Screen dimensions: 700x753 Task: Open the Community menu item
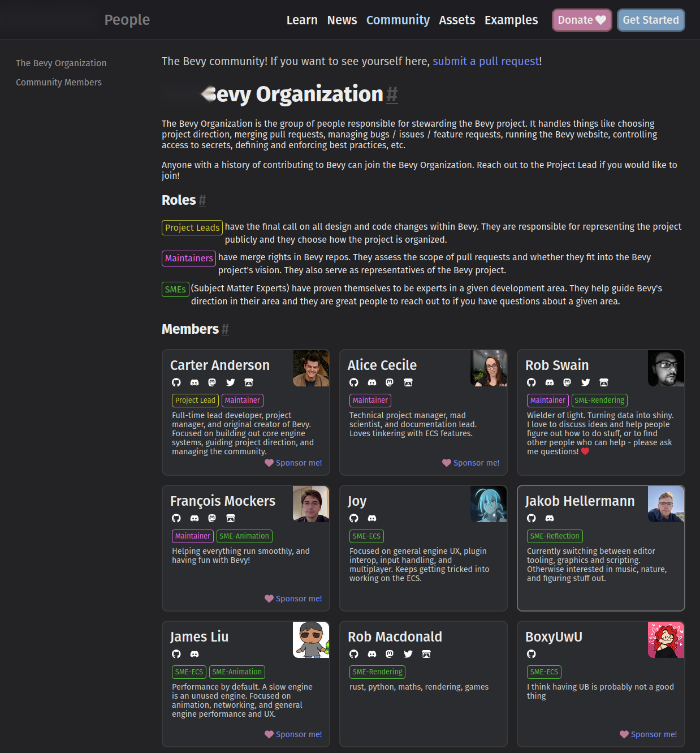coord(398,20)
